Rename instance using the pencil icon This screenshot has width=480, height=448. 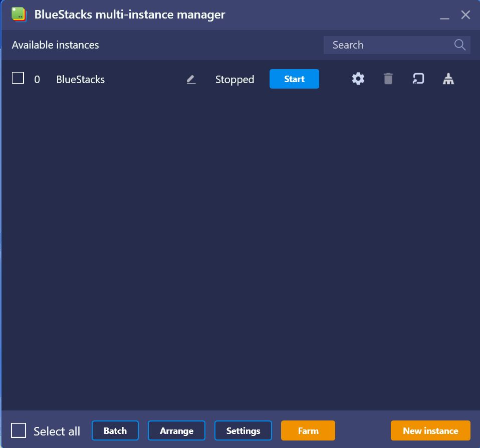click(x=191, y=80)
